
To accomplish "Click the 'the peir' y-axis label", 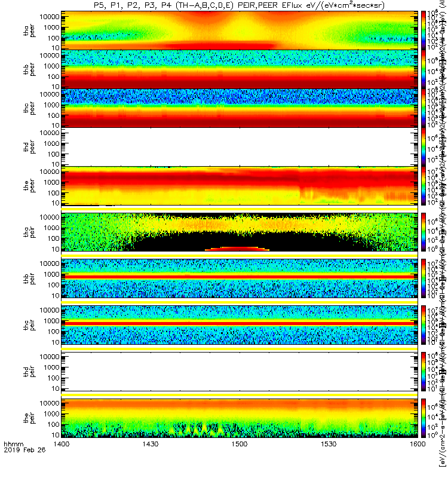I will [x=29, y=418].
